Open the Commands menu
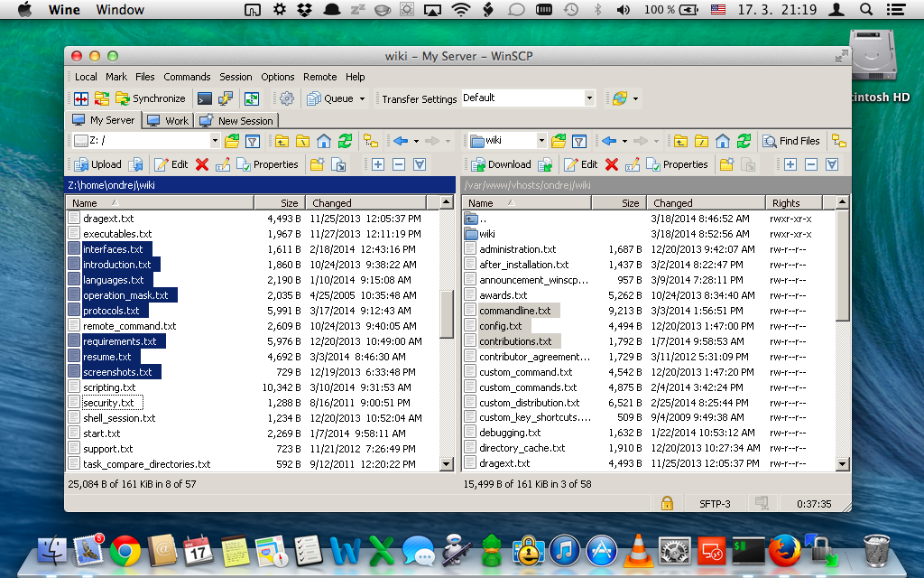Screen dimensions: 924x578 tap(187, 77)
